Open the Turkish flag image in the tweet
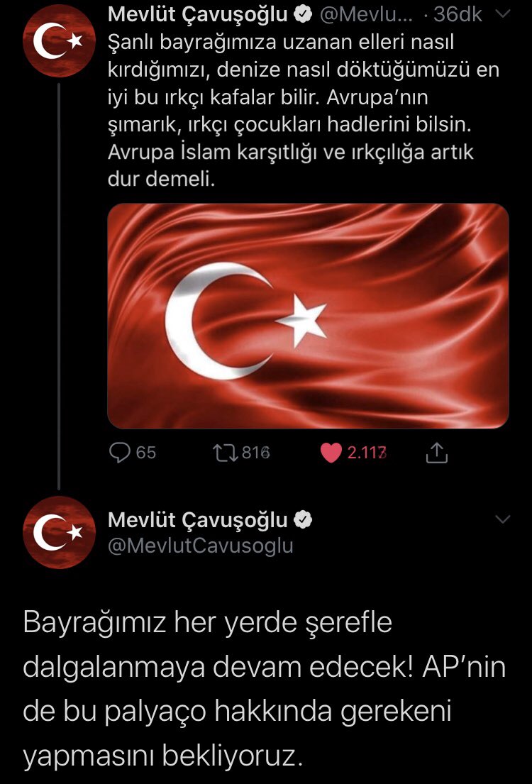This screenshot has height=784, width=532. [308, 316]
